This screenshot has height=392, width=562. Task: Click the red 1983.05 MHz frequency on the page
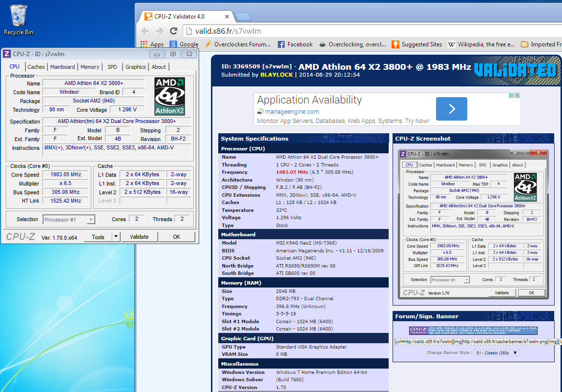(292, 172)
